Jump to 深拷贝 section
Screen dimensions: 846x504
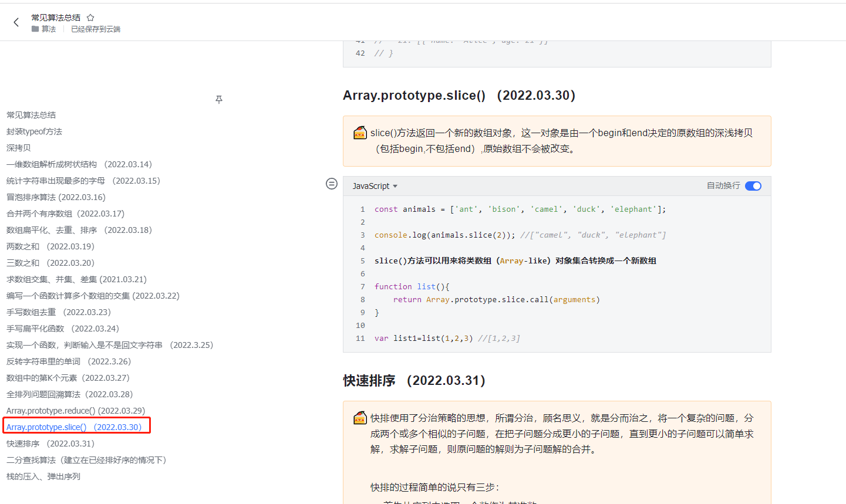pyautogui.click(x=18, y=148)
